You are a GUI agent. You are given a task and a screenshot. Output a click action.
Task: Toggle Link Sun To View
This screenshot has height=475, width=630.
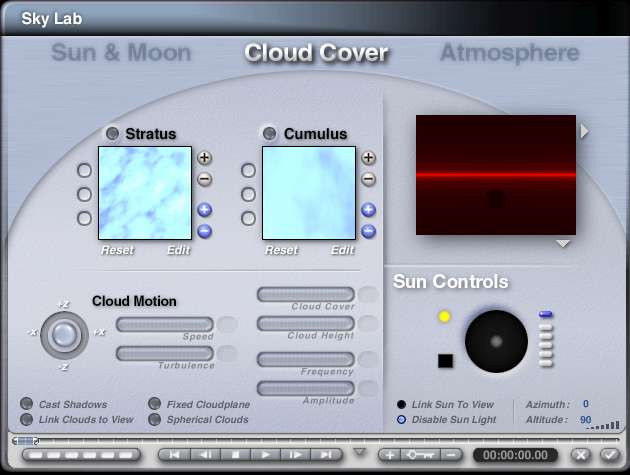pos(401,404)
